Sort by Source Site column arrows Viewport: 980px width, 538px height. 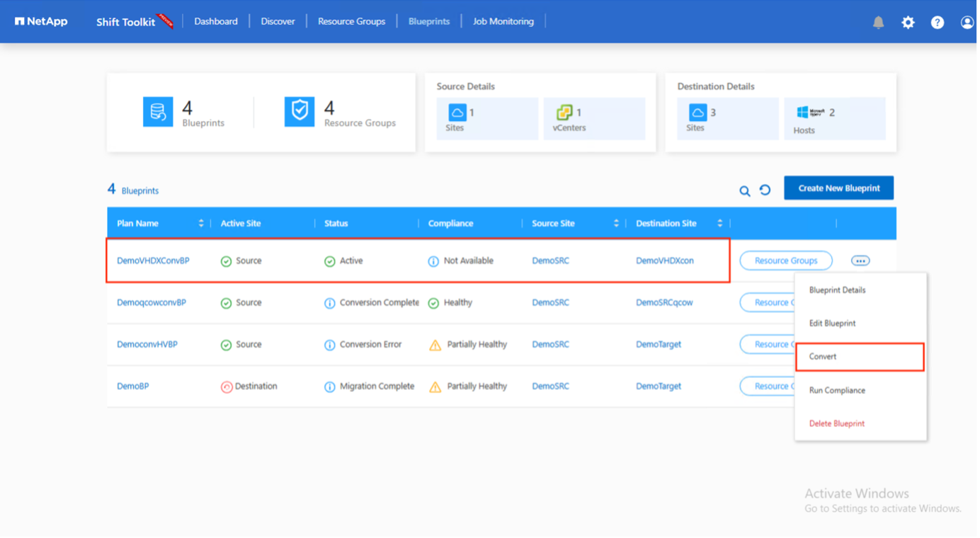click(616, 224)
